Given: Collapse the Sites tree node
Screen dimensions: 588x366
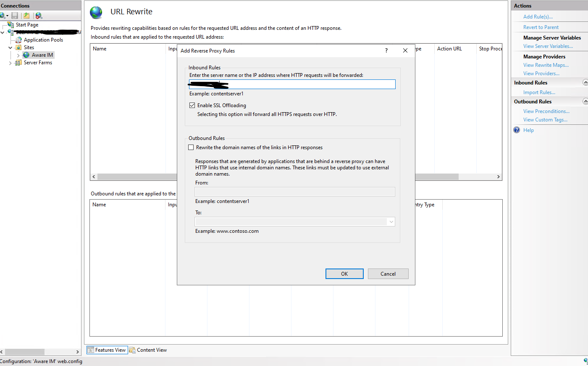Looking at the screenshot, I should [10, 47].
